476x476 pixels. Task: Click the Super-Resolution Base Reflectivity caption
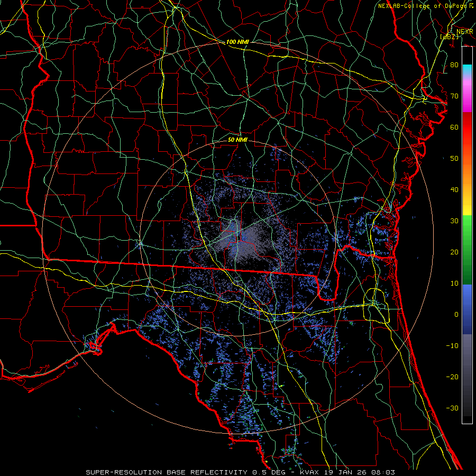(x=166, y=472)
